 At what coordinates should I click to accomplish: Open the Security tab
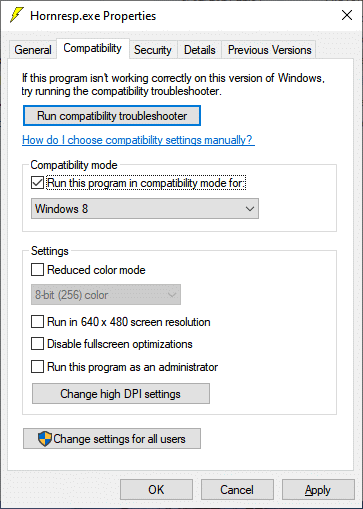tap(153, 50)
